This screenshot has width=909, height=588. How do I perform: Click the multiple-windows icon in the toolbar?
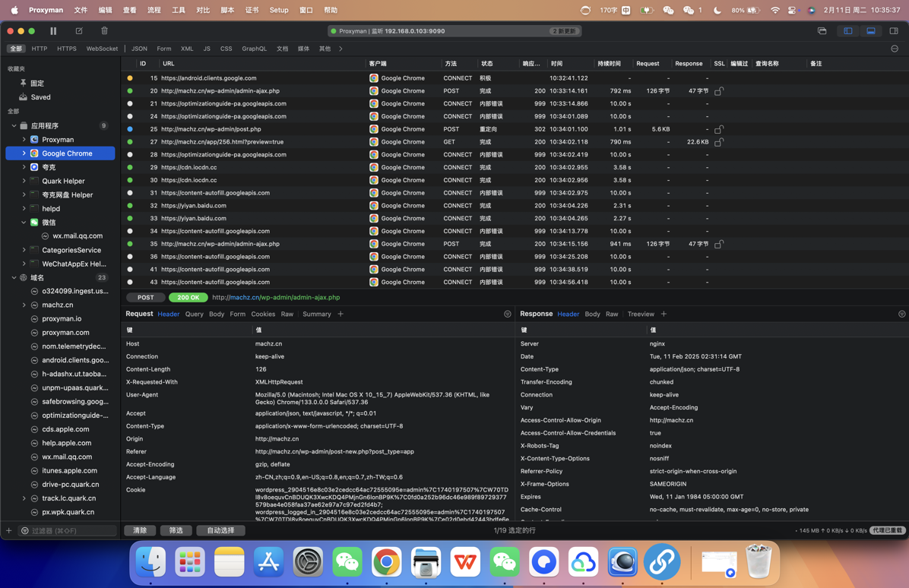point(822,31)
